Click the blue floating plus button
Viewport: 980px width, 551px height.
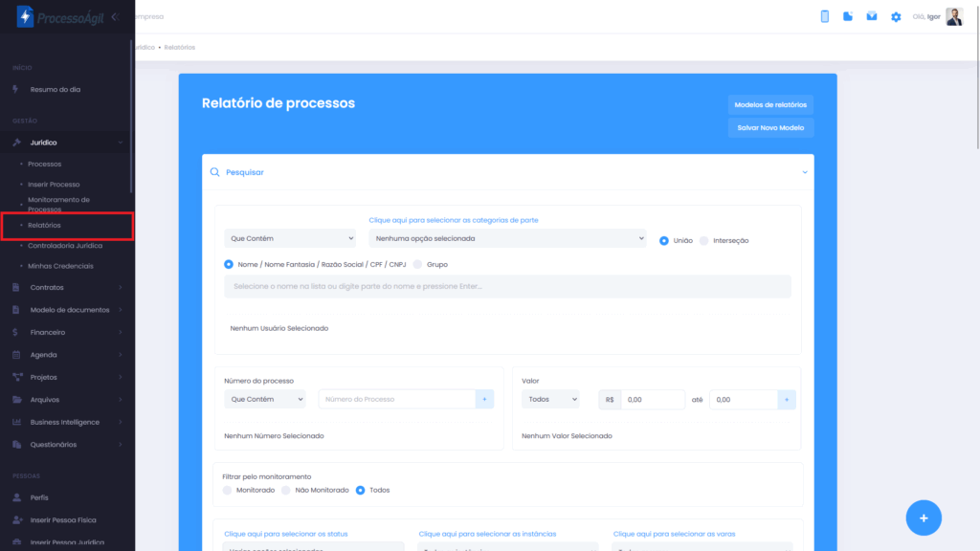(924, 518)
